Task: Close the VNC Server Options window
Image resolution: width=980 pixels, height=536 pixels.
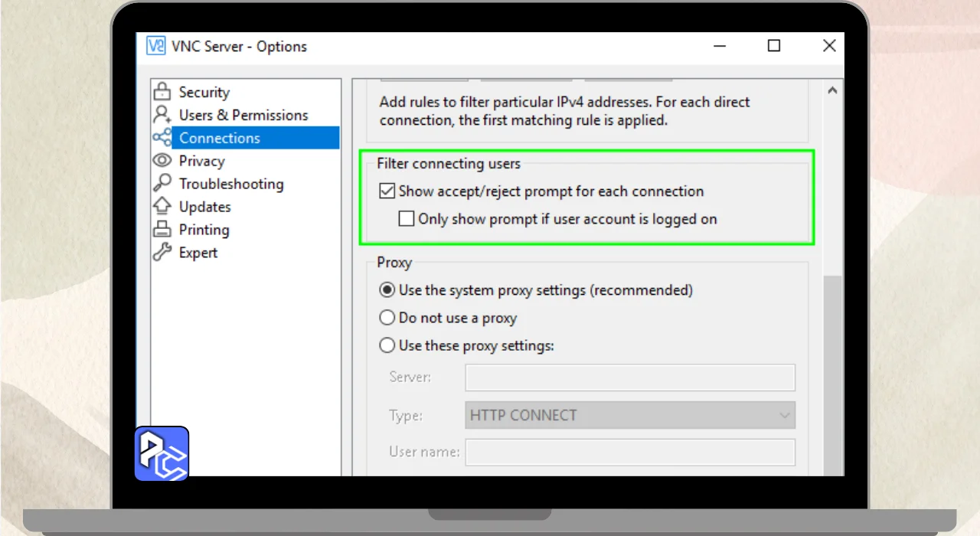Action: coord(829,46)
